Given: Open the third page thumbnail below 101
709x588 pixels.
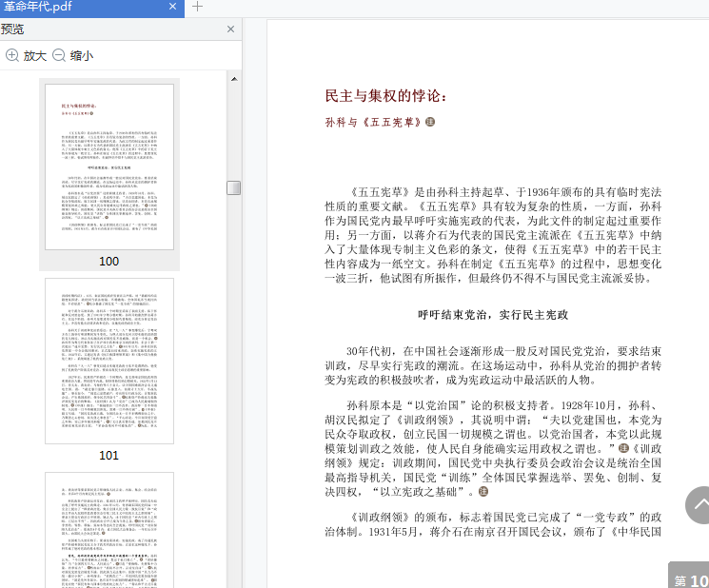Looking at the screenshot, I should click(109, 530).
